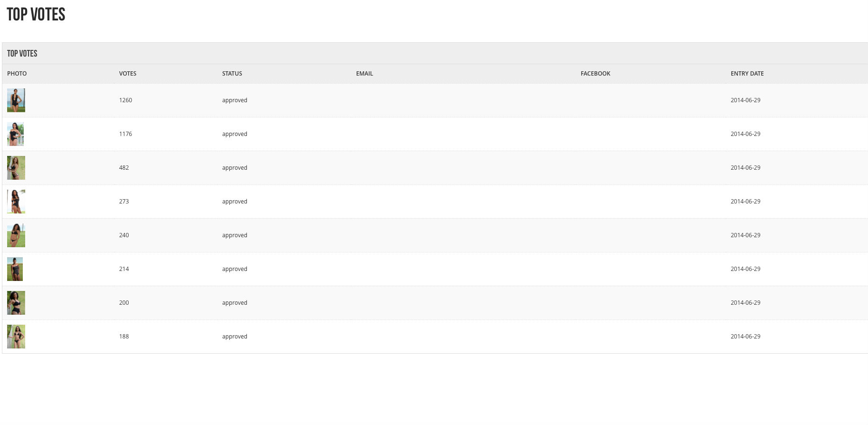This screenshot has height=425, width=868.
Task: Click the entry date in the 188 votes row
Action: pos(745,337)
